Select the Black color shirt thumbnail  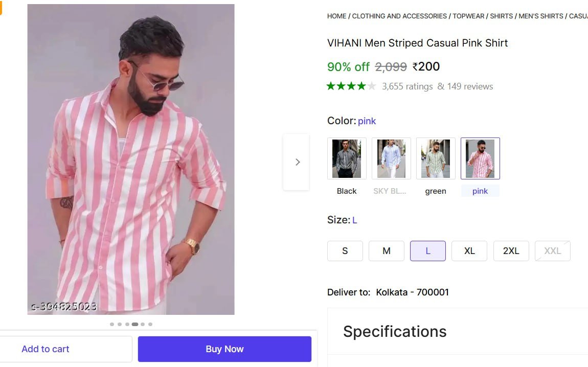347,158
